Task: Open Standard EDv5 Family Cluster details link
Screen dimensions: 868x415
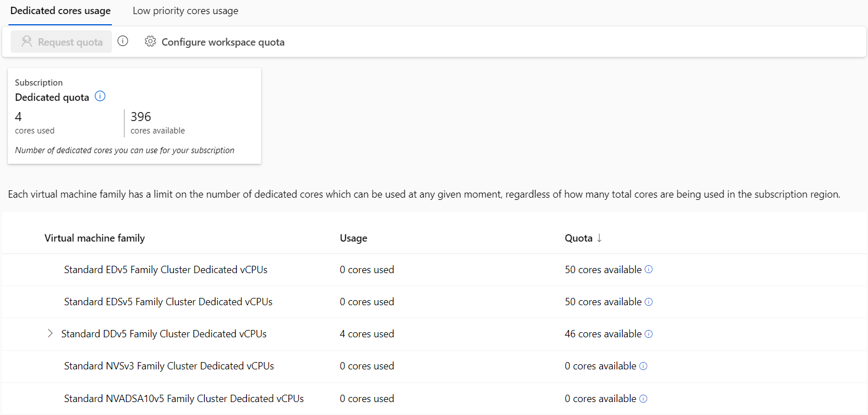Action: [165, 269]
